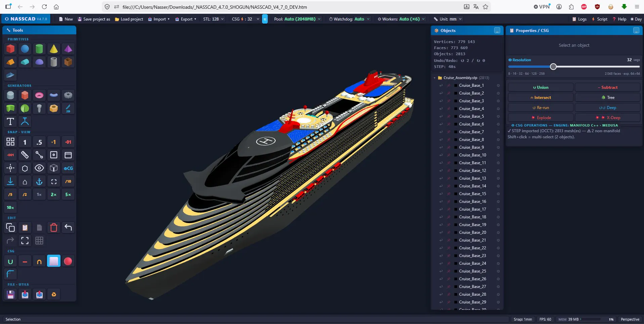Click the Re-run button
This screenshot has width=644, height=324.
(541, 108)
